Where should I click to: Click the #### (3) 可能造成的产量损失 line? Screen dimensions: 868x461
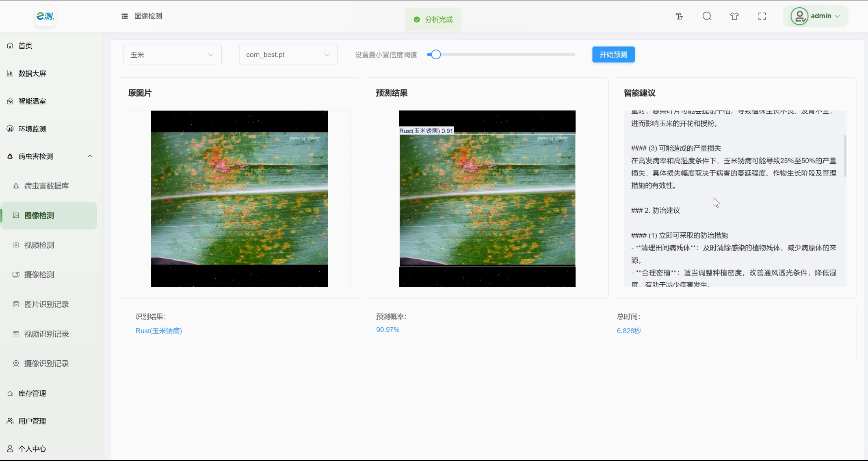[x=676, y=148]
